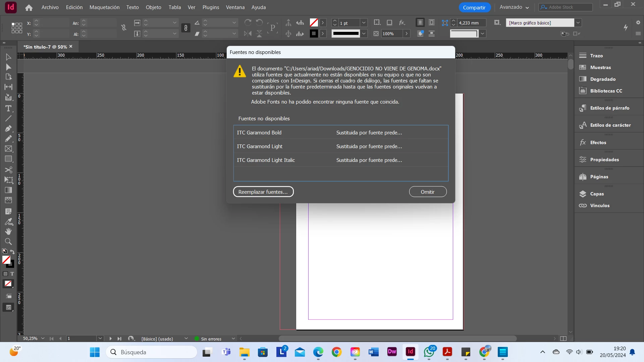
Task: Activate the Zoom tool
Action: pyautogui.click(x=8, y=241)
